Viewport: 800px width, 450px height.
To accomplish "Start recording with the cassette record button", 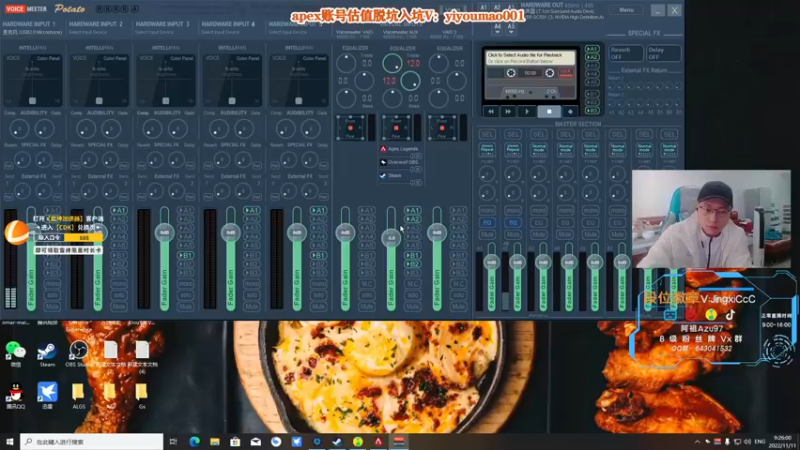I will pos(570,111).
